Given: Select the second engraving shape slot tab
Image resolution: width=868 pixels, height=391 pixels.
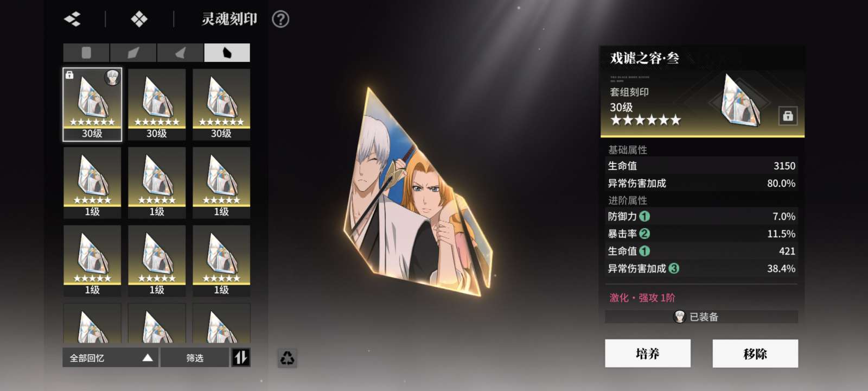Looking at the screenshot, I should (133, 53).
